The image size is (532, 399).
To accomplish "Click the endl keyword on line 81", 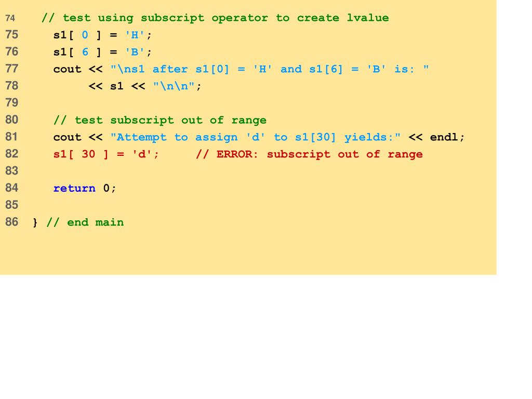I will tap(446, 137).
